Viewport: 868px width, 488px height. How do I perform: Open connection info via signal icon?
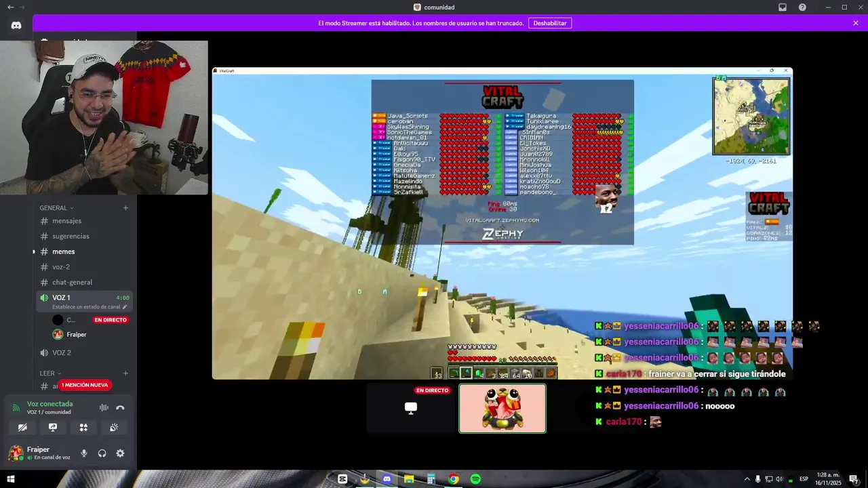click(16, 408)
